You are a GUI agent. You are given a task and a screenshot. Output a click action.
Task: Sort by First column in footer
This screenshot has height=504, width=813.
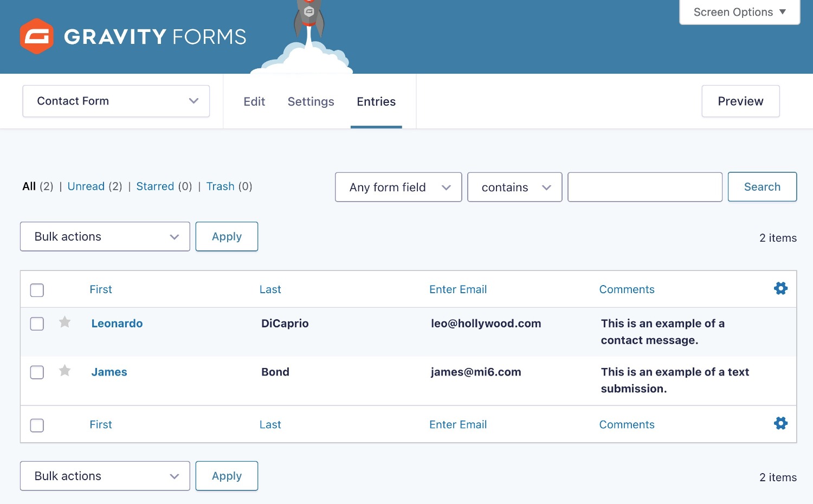pos(101,424)
